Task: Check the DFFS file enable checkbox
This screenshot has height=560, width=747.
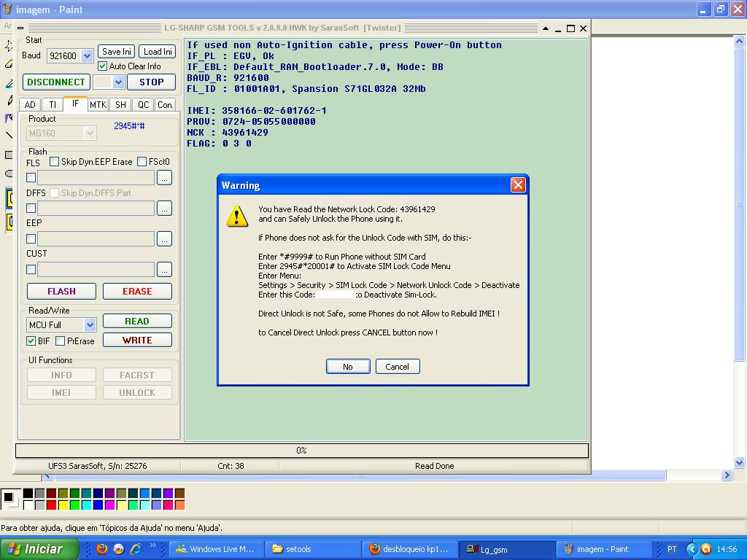Action: (31, 208)
